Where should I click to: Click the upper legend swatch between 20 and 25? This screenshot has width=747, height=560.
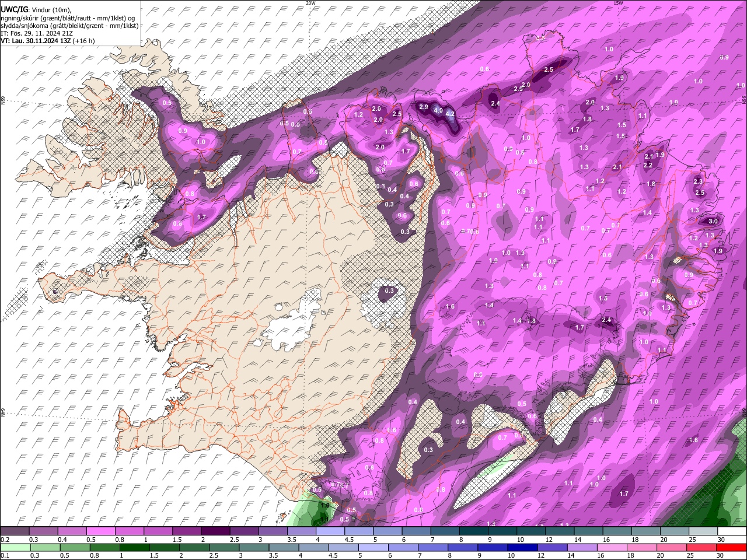pyautogui.click(x=675, y=531)
